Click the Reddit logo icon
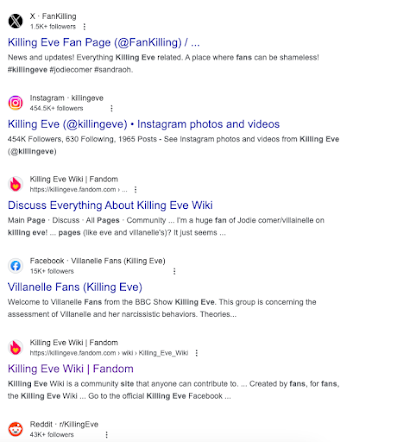This screenshot has height=442, width=410. click(x=15, y=429)
